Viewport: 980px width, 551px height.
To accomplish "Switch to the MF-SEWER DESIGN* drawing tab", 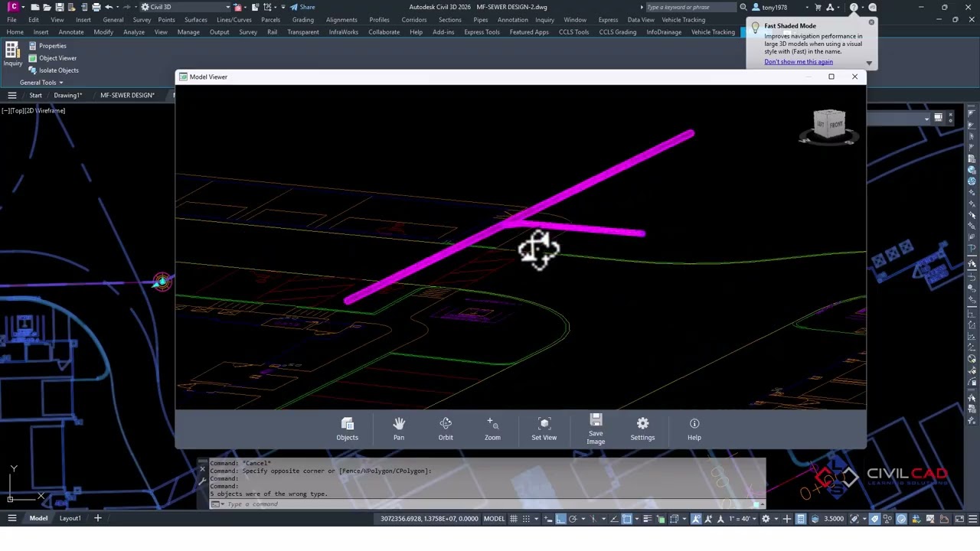I will point(127,95).
